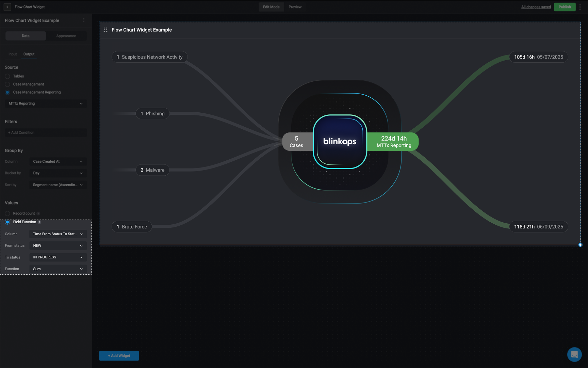Screen dimensions: 588x368
Task: Grab the widget drag handle dots
Action: pos(105,30)
